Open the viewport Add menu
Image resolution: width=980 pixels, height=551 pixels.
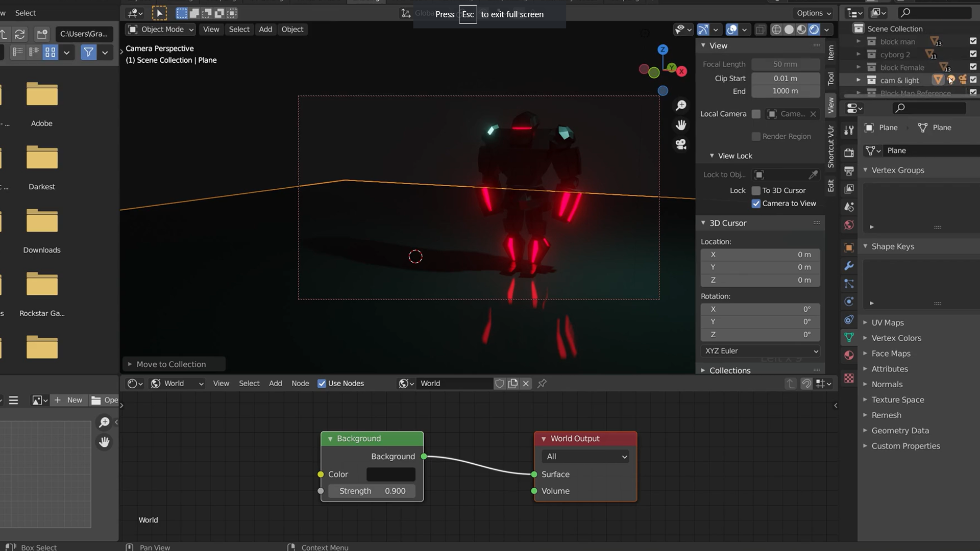pos(265,30)
